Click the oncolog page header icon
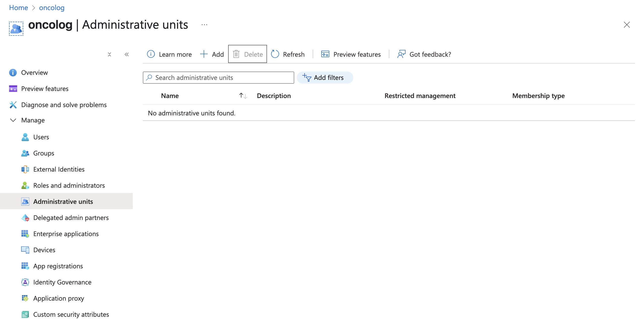This screenshot has height=319, width=644. coord(16,28)
